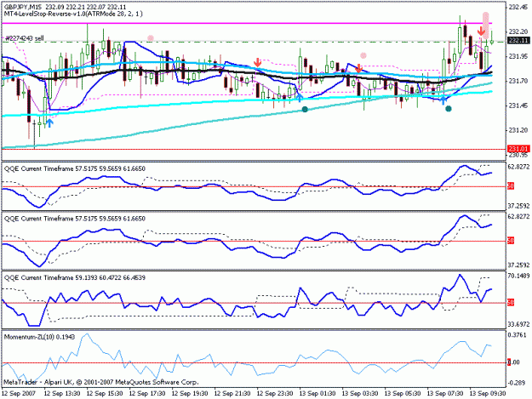Click the 12 Sep 15:30 time label
Image resolution: width=532 pixels, height=399 pixels.
click(105, 394)
